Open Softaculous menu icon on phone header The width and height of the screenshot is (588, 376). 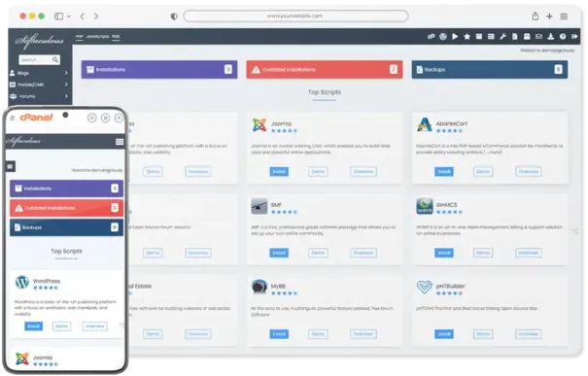(x=120, y=142)
